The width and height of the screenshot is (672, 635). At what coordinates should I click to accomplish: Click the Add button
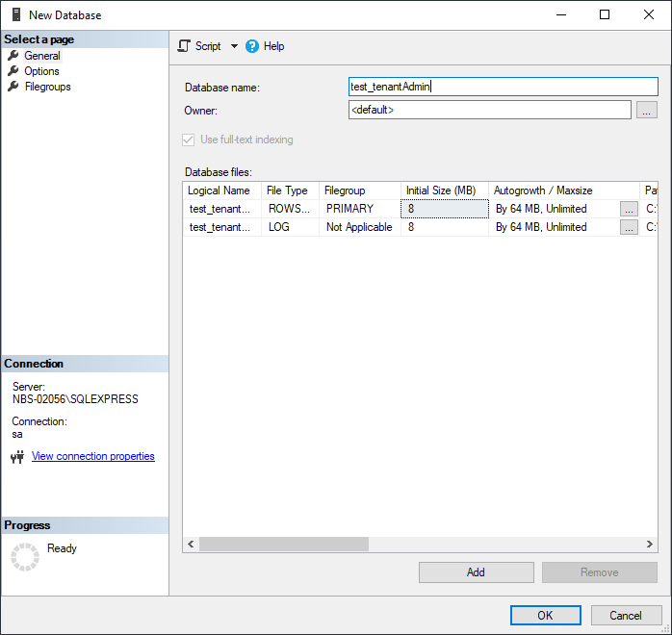pyautogui.click(x=476, y=572)
